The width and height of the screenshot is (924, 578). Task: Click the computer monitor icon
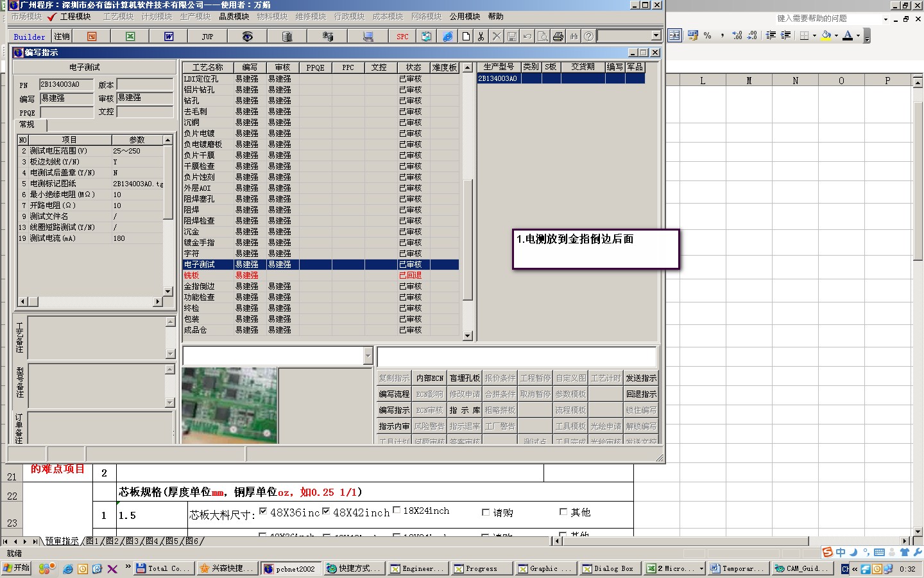(368, 37)
